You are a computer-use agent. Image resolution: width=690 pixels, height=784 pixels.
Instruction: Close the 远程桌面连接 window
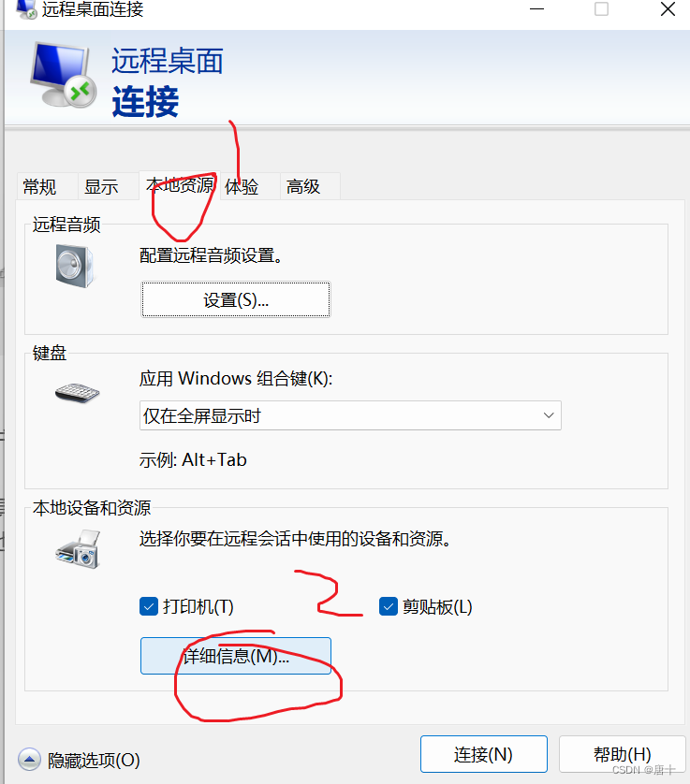pos(668,9)
